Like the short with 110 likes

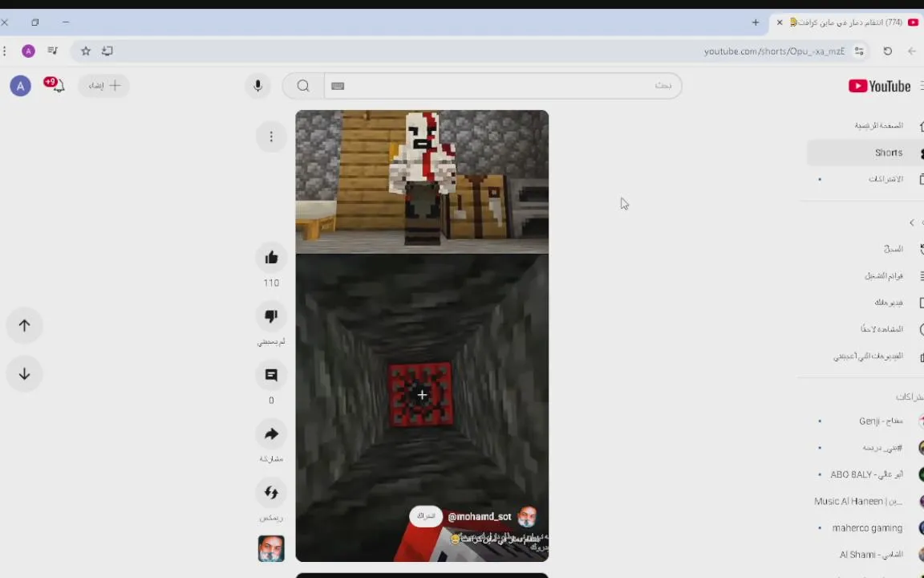tap(271, 258)
